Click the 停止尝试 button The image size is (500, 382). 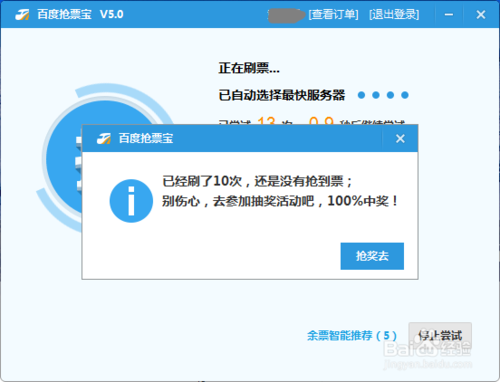click(x=440, y=335)
